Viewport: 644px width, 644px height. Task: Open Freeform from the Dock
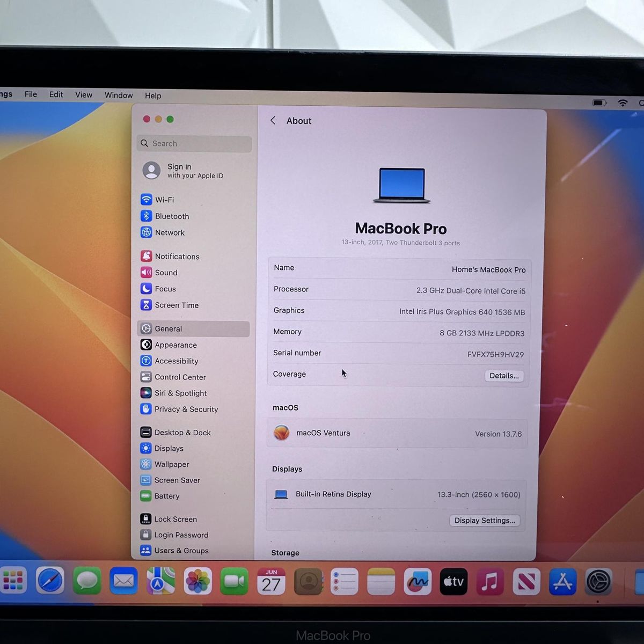tap(418, 581)
